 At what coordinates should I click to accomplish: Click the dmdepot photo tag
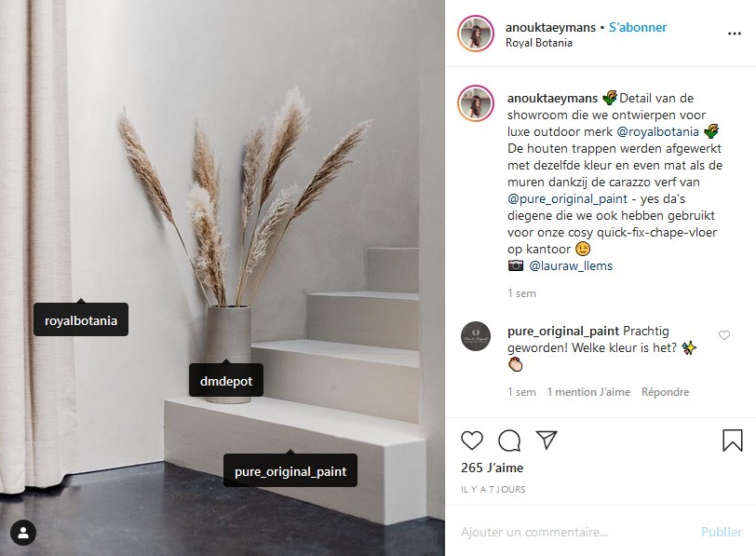[x=226, y=381]
